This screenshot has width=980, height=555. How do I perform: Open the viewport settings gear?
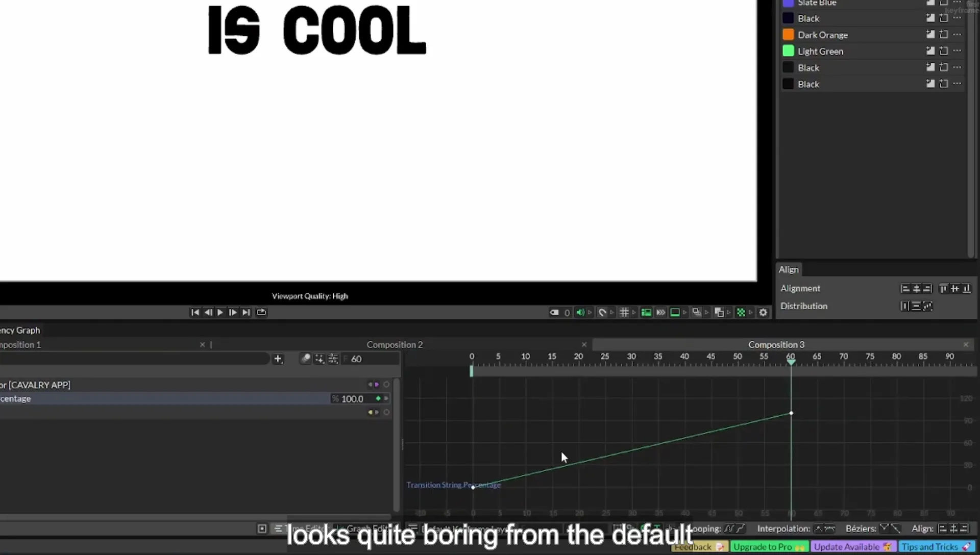coord(763,312)
